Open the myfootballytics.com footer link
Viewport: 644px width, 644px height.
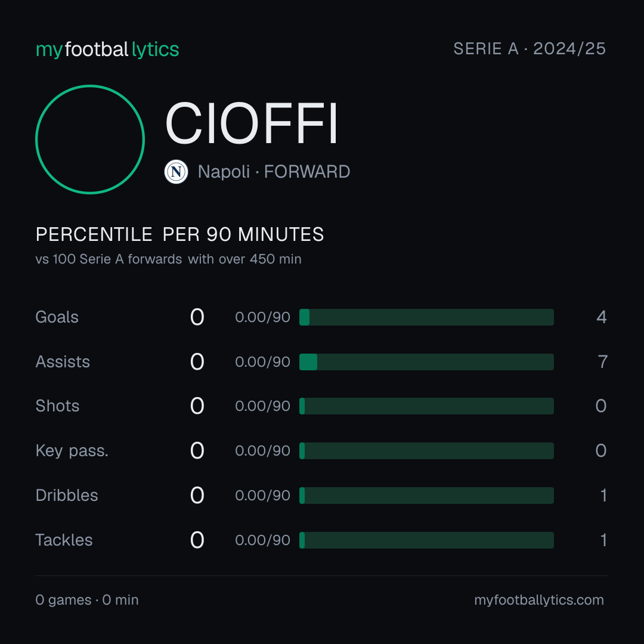(539, 600)
